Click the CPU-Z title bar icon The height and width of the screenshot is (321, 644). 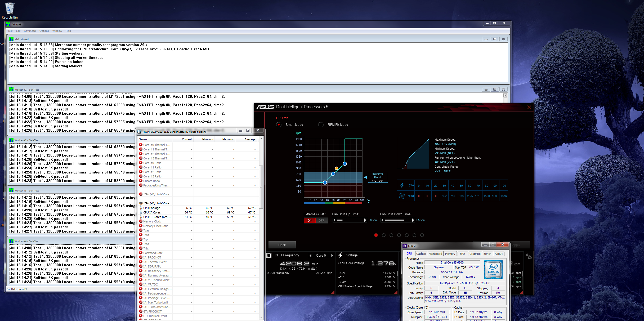pos(405,246)
